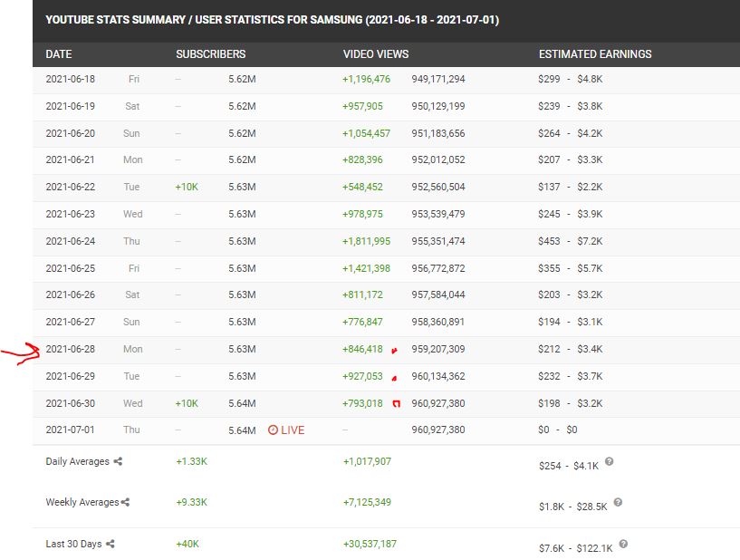Click date 2021-06-25 in the table

pos(71,268)
